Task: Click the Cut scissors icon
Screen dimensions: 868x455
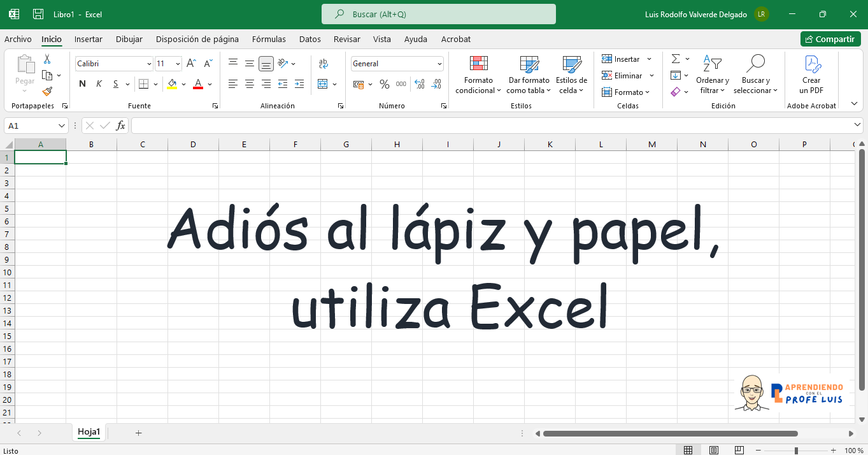Action: (47, 59)
